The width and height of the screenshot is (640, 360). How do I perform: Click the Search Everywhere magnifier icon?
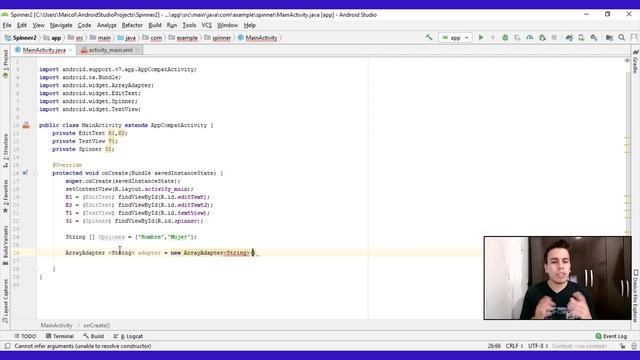pyautogui.click(x=621, y=38)
